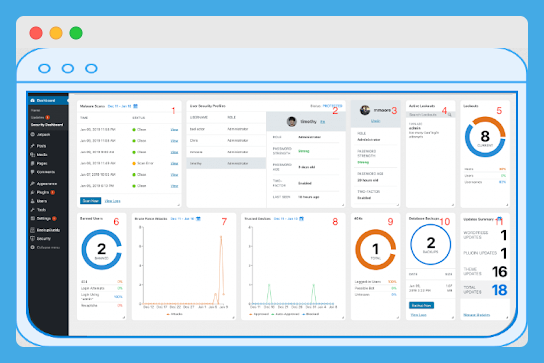The image size is (544, 363).
Task: Open Malware Scans date range calendar icon
Action: click(136, 106)
